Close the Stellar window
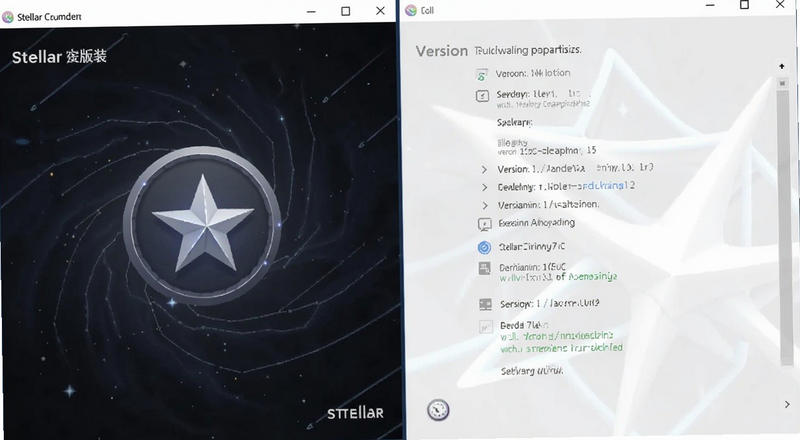The image size is (800, 440). [380, 11]
